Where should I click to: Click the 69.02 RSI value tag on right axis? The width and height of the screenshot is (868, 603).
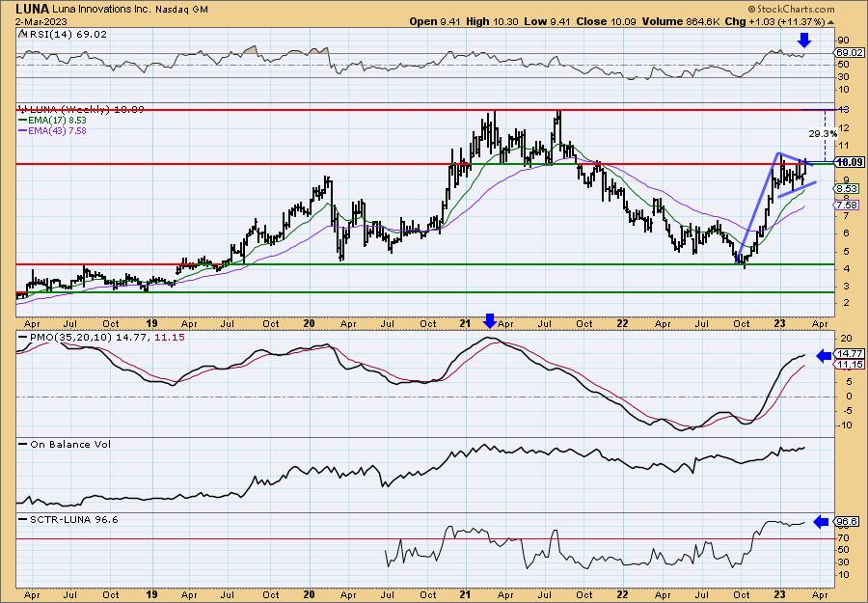pos(849,53)
